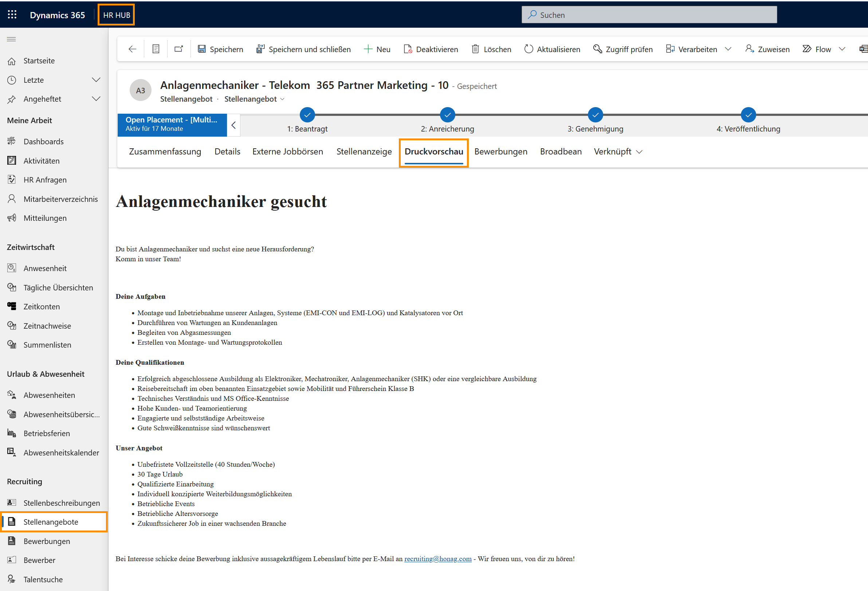Open the Verknüpft tab dropdown

618,152
